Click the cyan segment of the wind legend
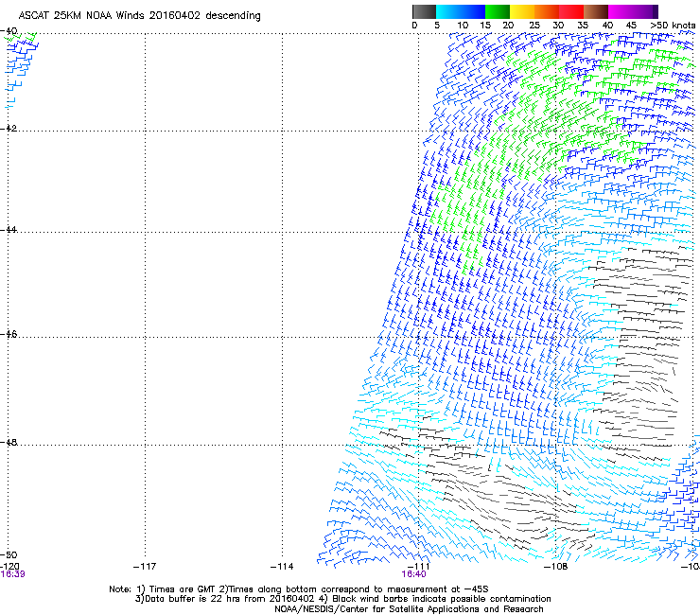Viewport: 700px width, 615px height. tap(461, 11)
